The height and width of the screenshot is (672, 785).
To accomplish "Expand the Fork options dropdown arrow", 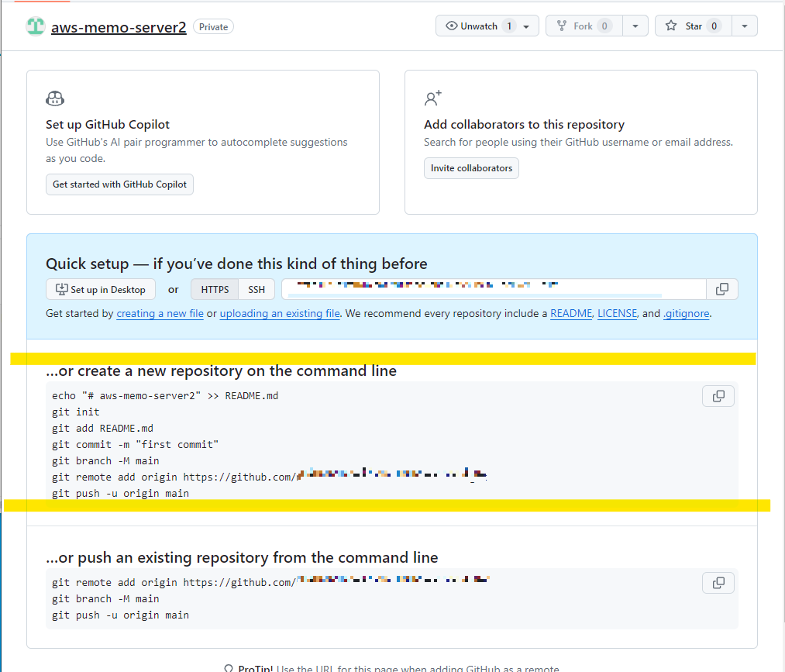I will point(635,26).
